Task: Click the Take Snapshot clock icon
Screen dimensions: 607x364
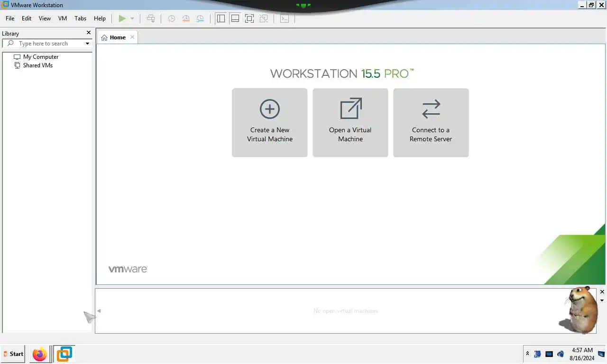Action: coord(171,18)
